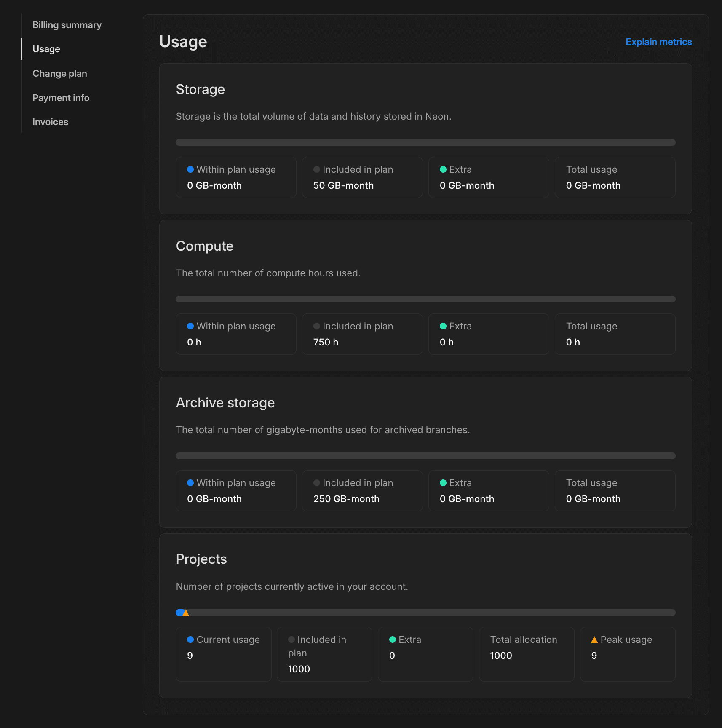Click the gray Included in plan dot under Compute
The height and width of the screenshot is (728, 722).
(x=316, y=326)
